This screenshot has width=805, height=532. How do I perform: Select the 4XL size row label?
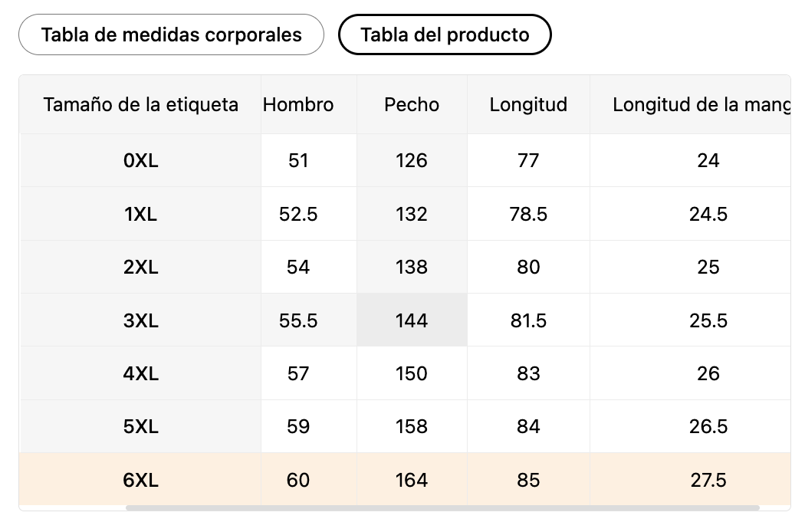140,373
